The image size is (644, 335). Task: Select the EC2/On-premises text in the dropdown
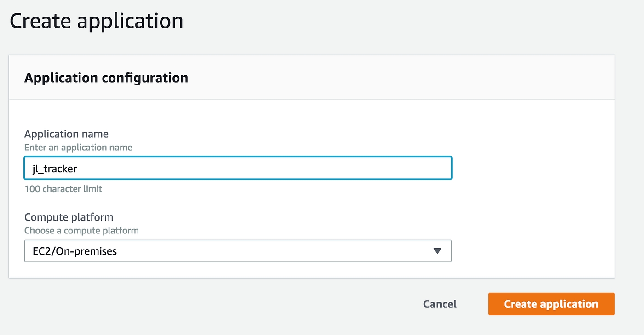[x=71, y=251]
